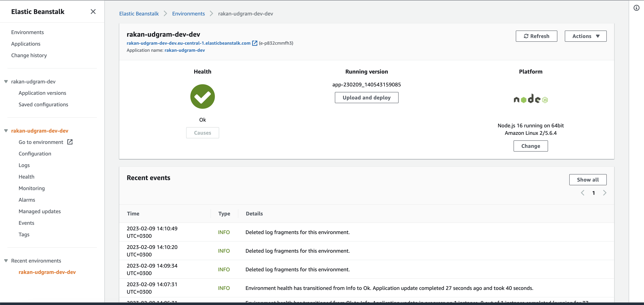Viewport: 644px width, 305px height.
Task: Click the orange rakan-udgram-dev-dev sidebar heading
Action: tap(40, 131)
